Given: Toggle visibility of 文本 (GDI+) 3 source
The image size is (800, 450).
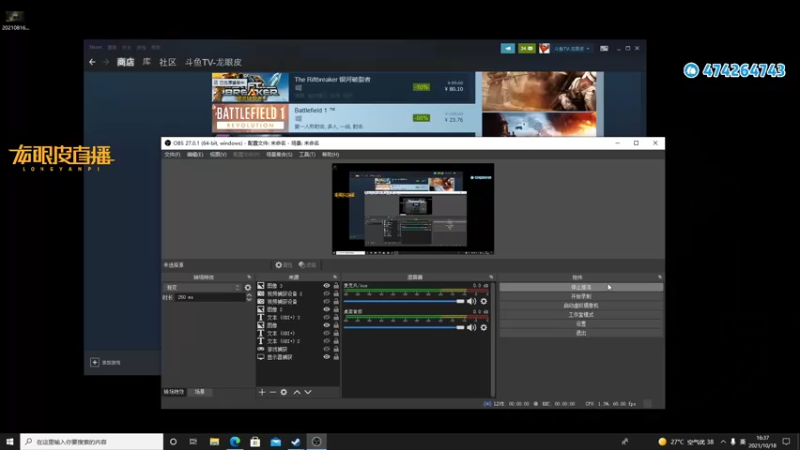Looking at the screenshot, I should [327, 317].
